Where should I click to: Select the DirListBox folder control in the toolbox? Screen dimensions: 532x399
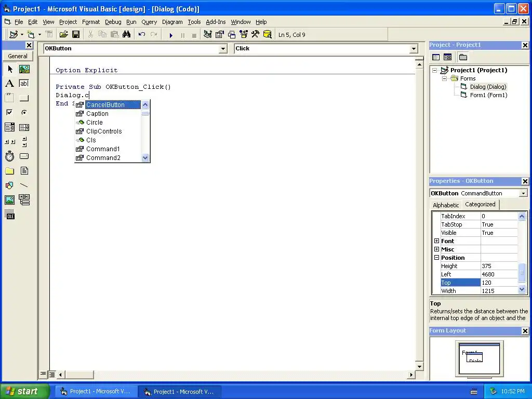pyautogui.click(x=10, y=170)
